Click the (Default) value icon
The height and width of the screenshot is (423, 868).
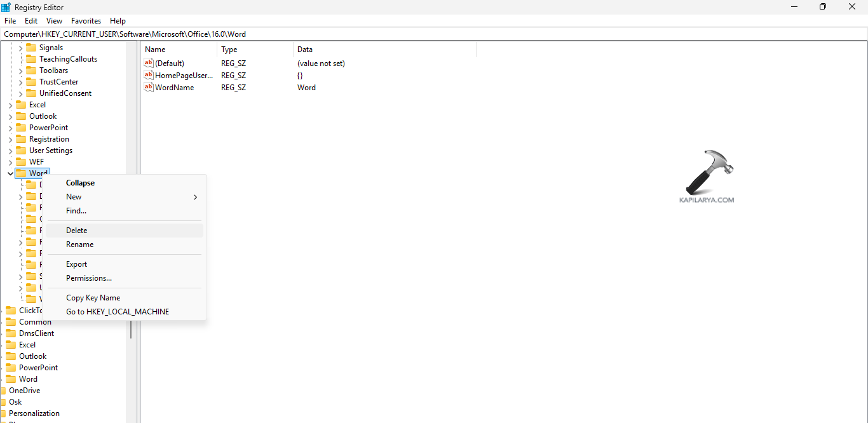tap(149, 63)
